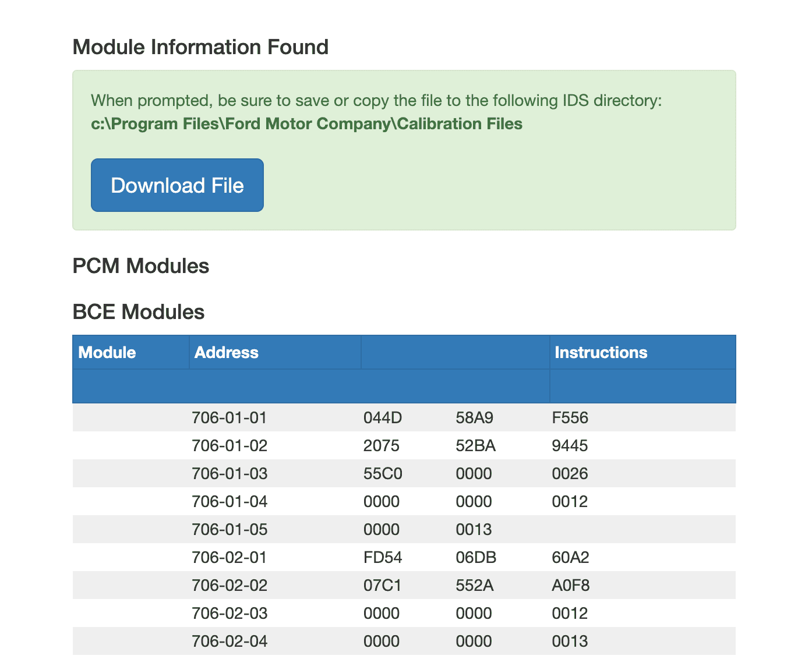This screenshot has width=812, height=659.
Task: Select address 706-01-05
Action: 230,529
